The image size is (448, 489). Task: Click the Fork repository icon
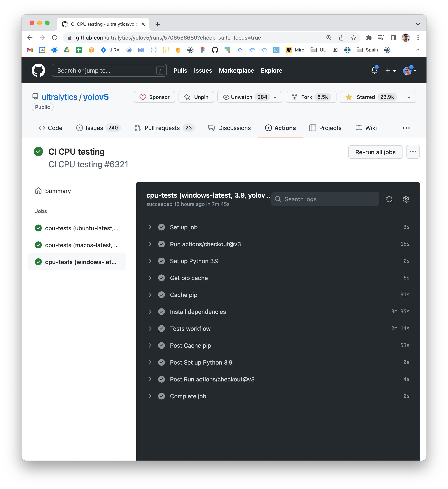[x=295, y=97]
